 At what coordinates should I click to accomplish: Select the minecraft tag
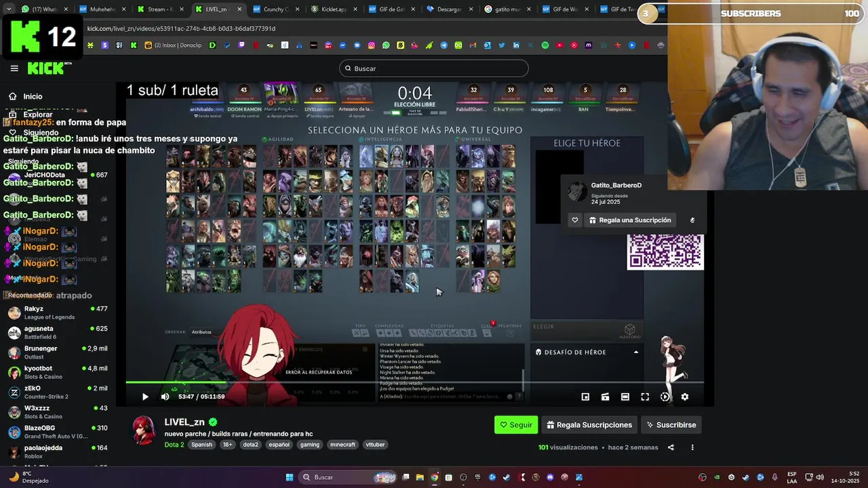(342, 445)
